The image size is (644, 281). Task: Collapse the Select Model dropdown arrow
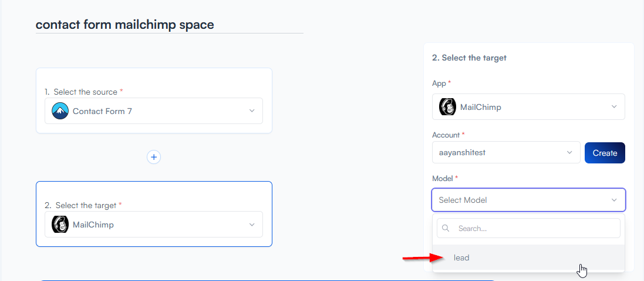pos(614,200)
